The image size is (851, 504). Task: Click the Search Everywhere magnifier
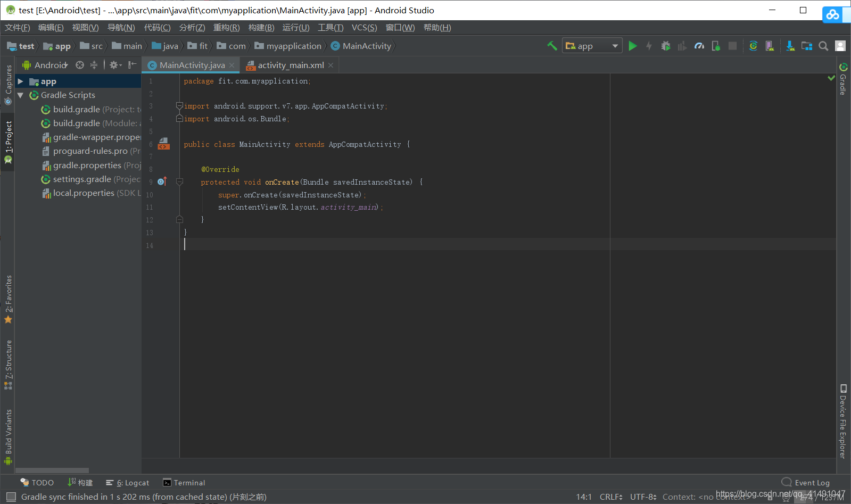823,46
